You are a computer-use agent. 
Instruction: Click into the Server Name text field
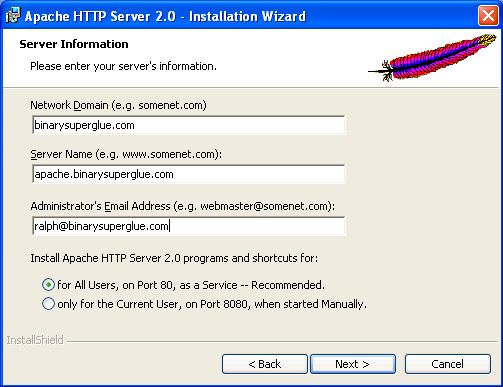tap(189, 174)
